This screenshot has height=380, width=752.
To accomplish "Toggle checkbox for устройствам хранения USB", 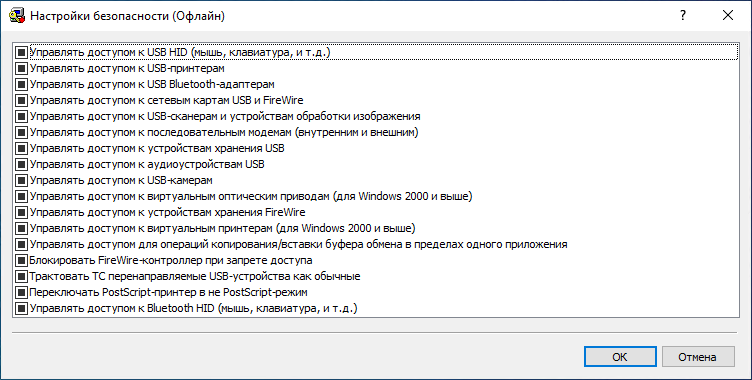I will 22,148.
